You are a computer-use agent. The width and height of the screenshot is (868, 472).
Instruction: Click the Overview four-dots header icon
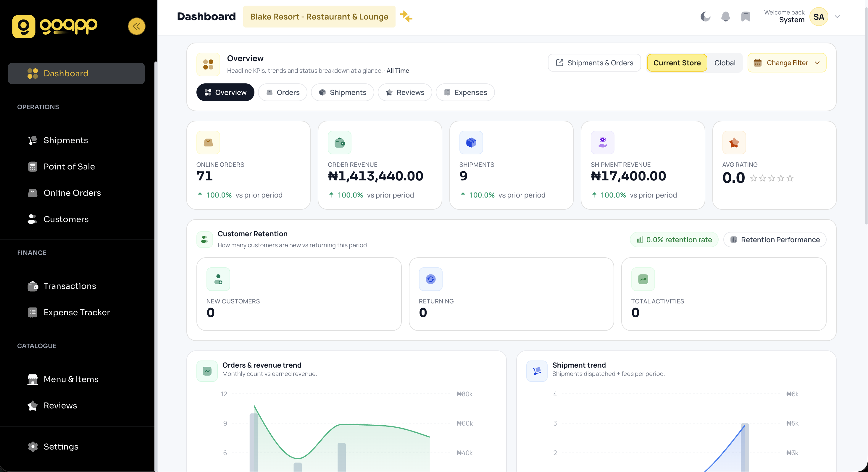tap(208, 64)
